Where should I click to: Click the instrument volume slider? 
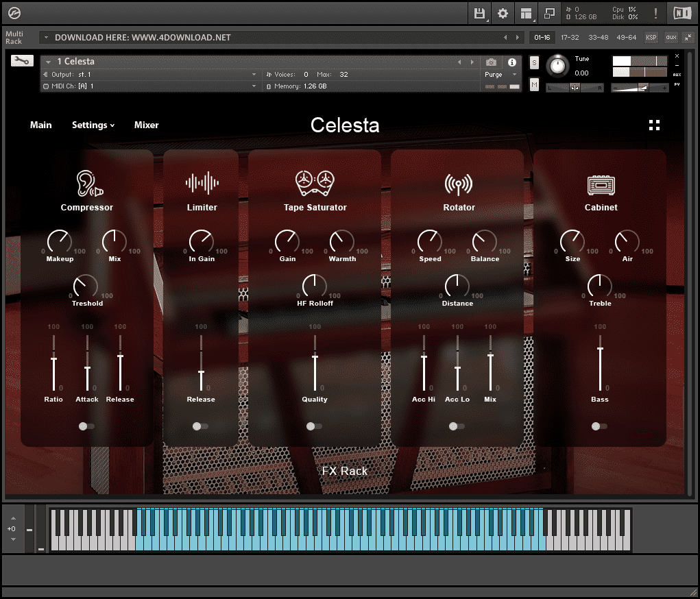pos(640,88)
